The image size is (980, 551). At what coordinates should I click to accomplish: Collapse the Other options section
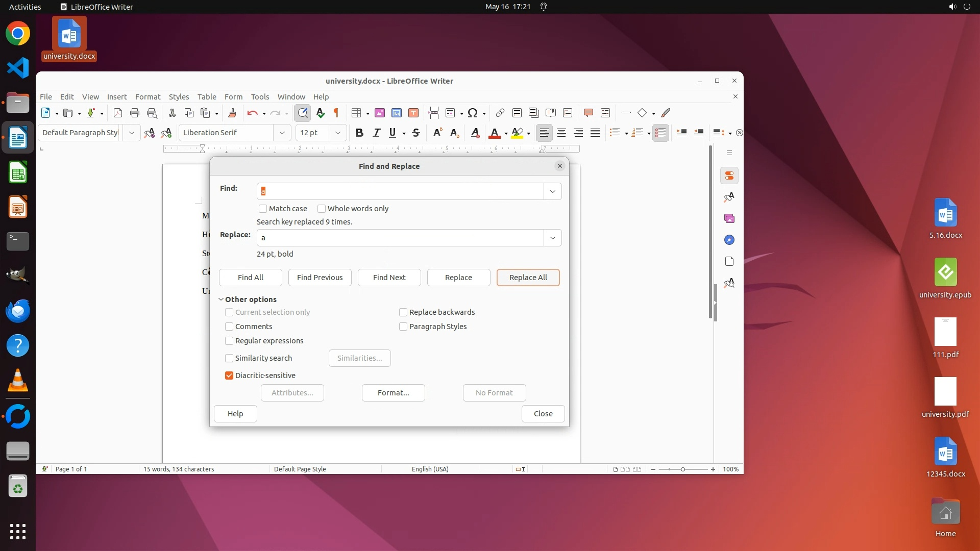(221, 299)
